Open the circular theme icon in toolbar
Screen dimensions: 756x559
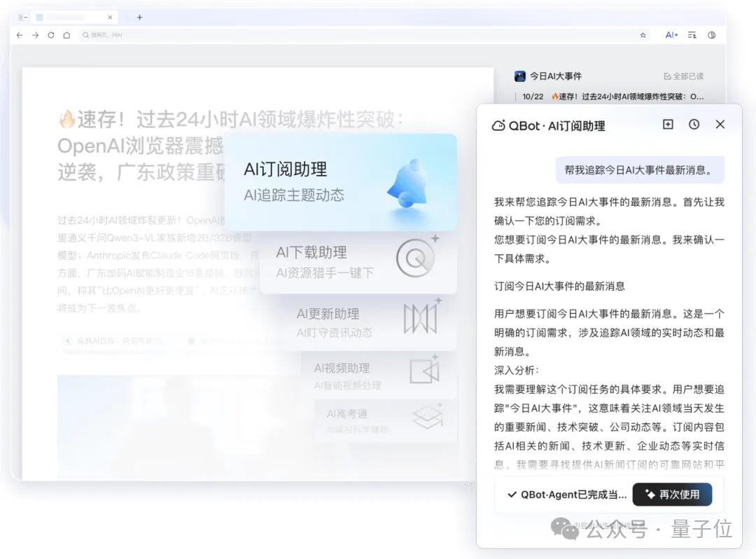712,35
